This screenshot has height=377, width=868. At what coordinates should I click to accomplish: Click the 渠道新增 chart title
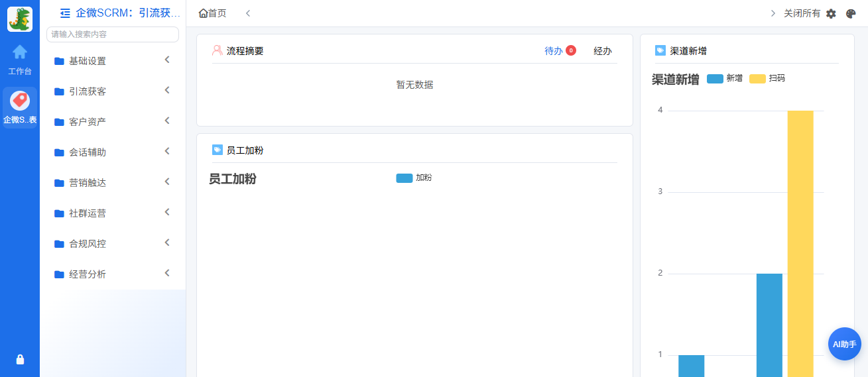click(x=676, y=80)
